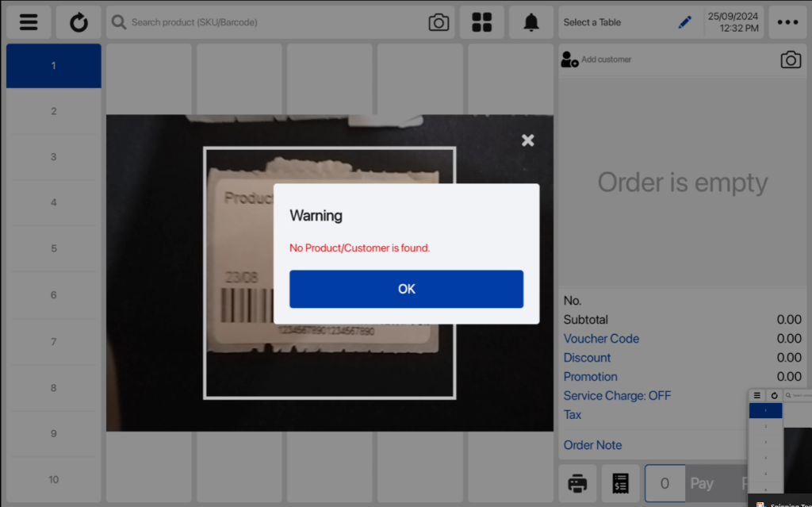Viewport: 812px width, 507px height.
Task: Click the printer icon button
Action: 577,483
